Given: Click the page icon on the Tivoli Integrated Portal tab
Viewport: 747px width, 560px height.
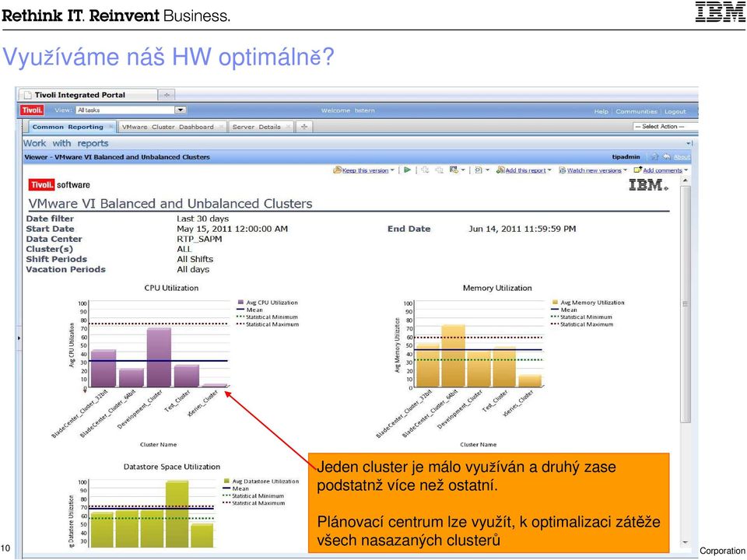Looking at the screenshot, I should tap(28, 95).
